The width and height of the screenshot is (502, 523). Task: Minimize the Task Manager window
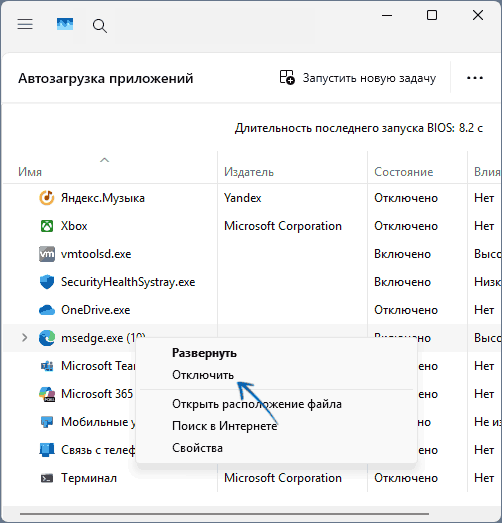(x=387, y=15)
